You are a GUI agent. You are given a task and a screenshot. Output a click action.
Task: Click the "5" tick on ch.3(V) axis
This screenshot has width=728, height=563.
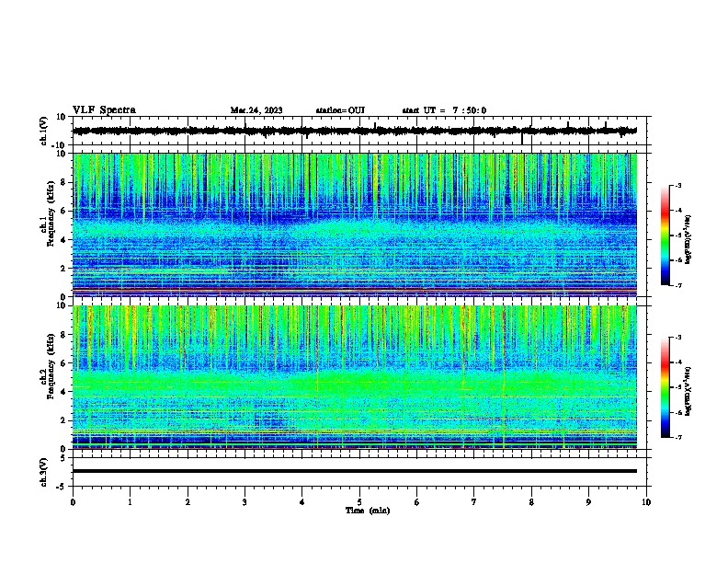[63, 457]
